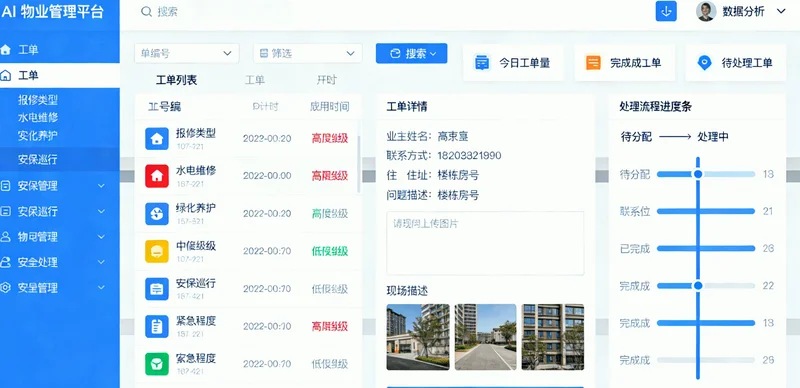Expand the 物电管理 sidebar section
Viewport: 800px width, 388px height.
click(101, 237)
